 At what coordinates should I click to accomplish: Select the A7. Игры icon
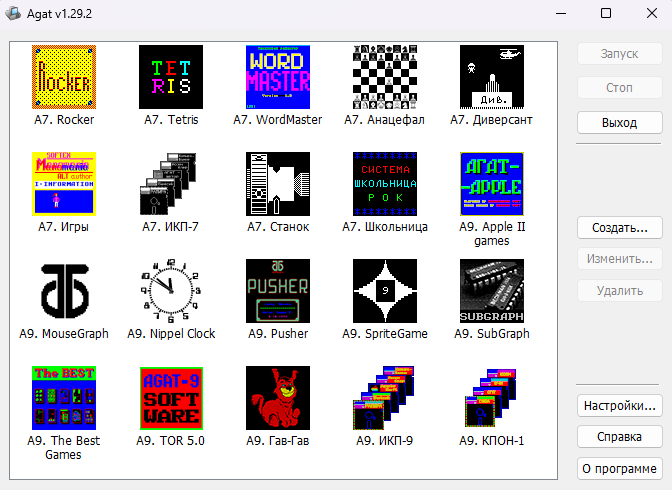[64, 184]
